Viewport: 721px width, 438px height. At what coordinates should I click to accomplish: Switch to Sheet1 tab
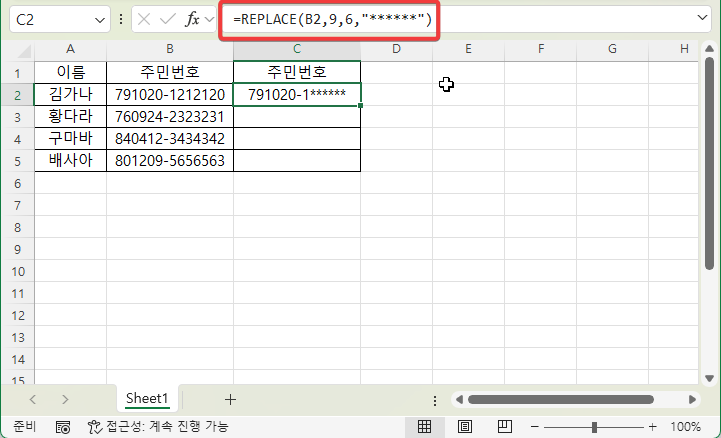click(x=147, y=398)
